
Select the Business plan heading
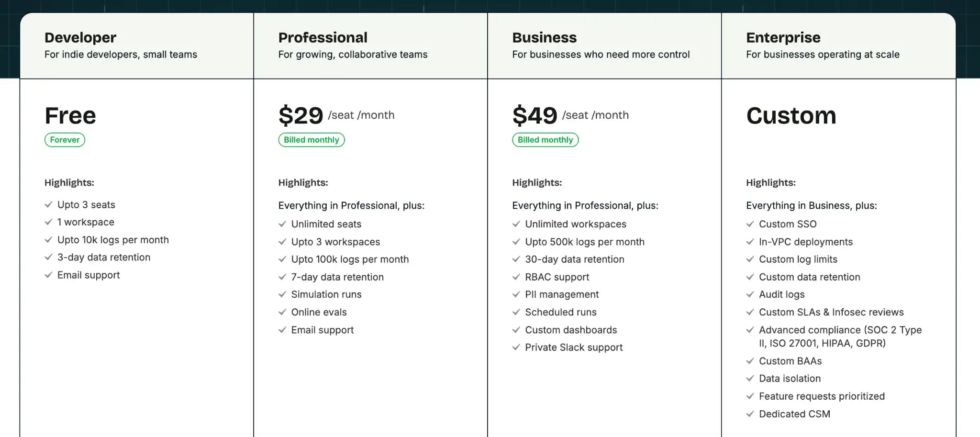point(545,37)
